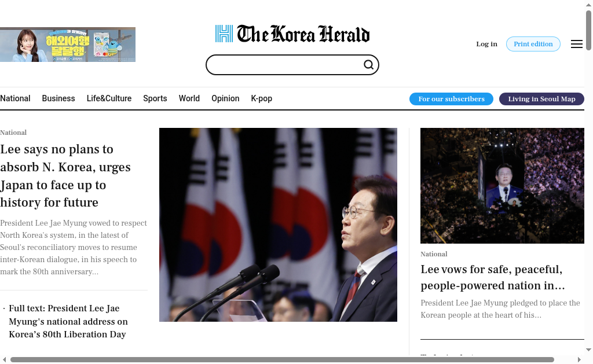
Task: Open headline about absorbing N. Korea
Action: 65,176
